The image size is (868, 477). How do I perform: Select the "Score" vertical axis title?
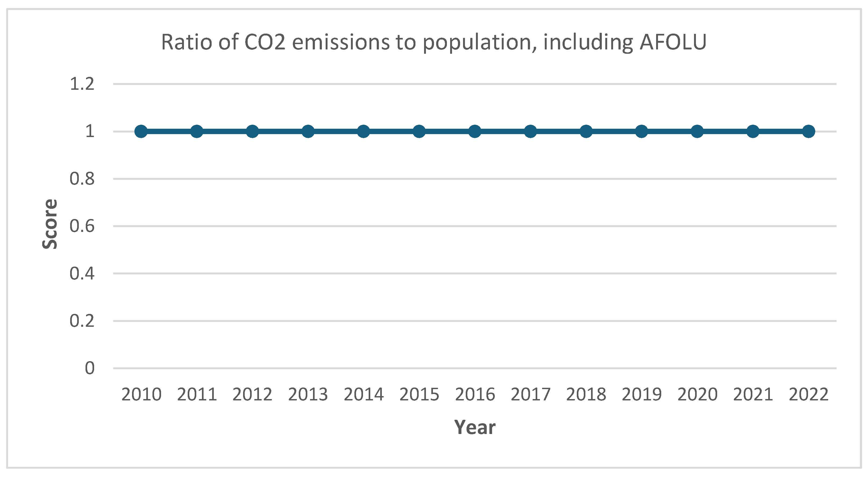click(x=50, y=224)
